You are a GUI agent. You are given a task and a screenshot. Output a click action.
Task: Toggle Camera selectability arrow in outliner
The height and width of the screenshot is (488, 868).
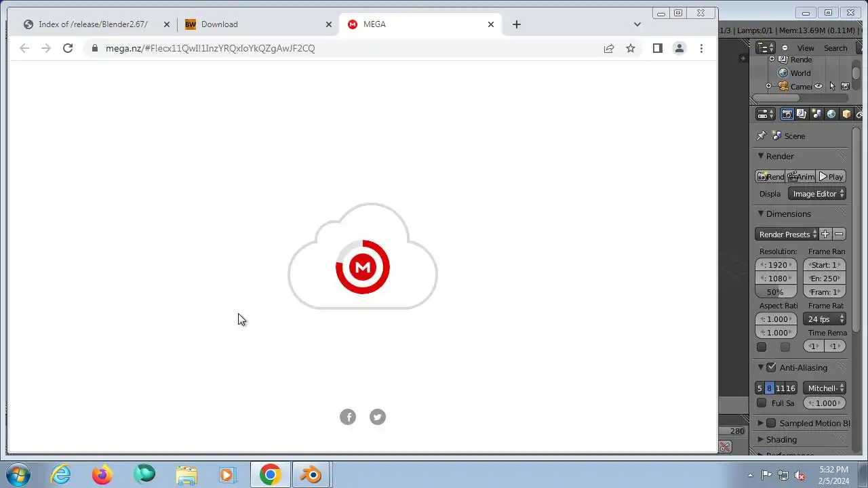point(832,86)
